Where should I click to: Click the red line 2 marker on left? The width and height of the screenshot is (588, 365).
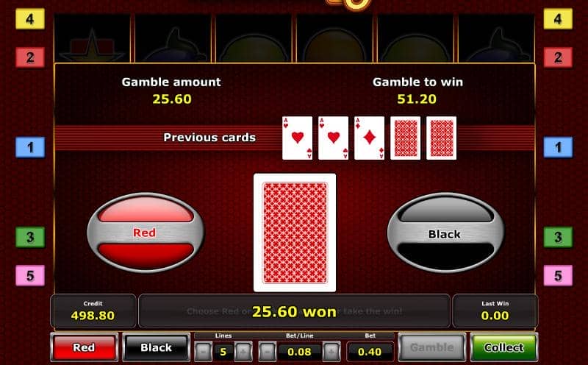(30, 57)
